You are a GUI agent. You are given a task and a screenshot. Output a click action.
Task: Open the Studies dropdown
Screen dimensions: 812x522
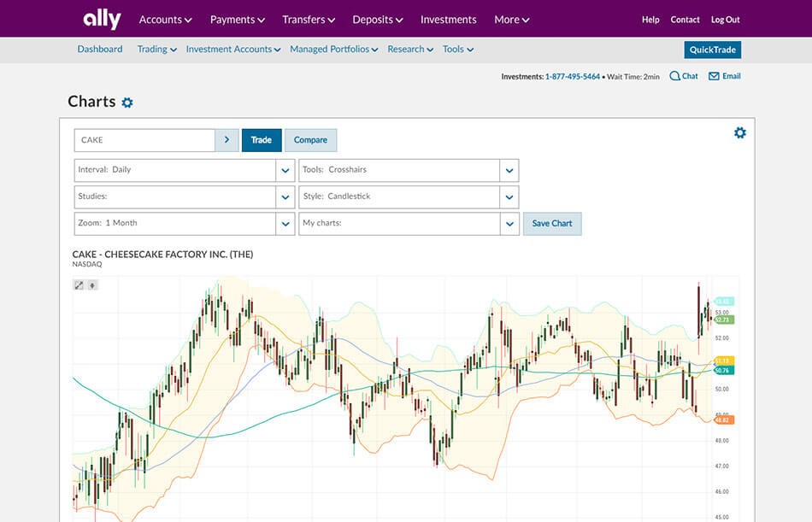[x=285, y=196]
